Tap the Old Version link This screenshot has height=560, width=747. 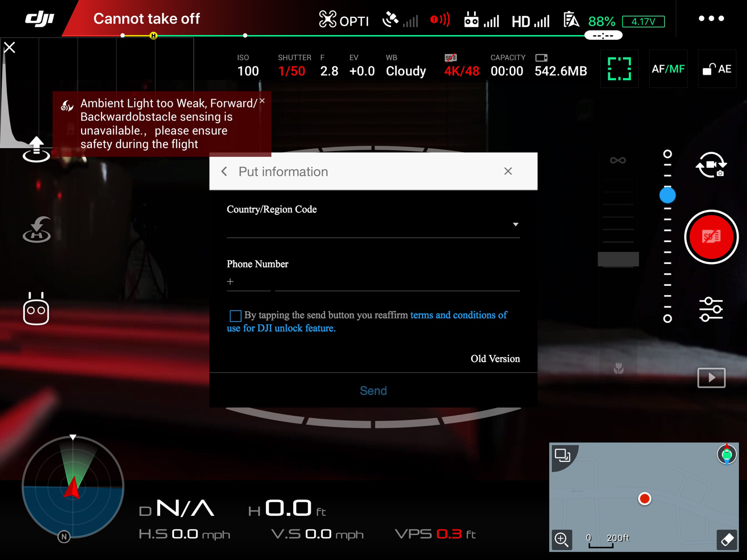tap(495, 359)
